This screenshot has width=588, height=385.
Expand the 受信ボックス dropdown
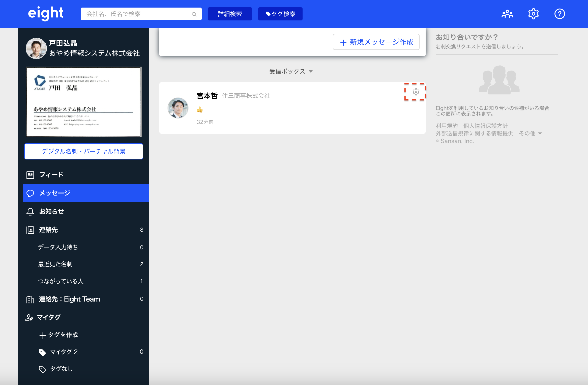(x=291, y=71)
